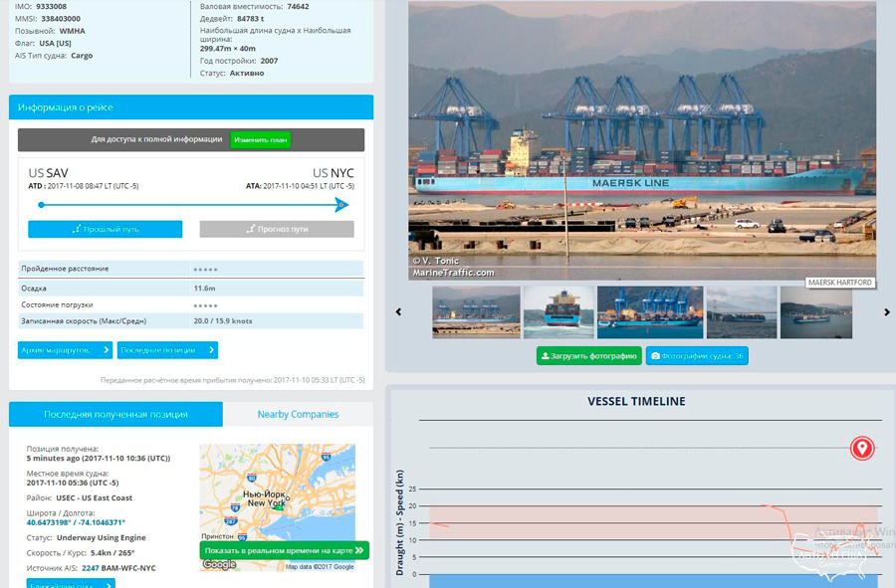Select the fourth thumbnail with the bridge
896x588 pixels.
(742, 312)
